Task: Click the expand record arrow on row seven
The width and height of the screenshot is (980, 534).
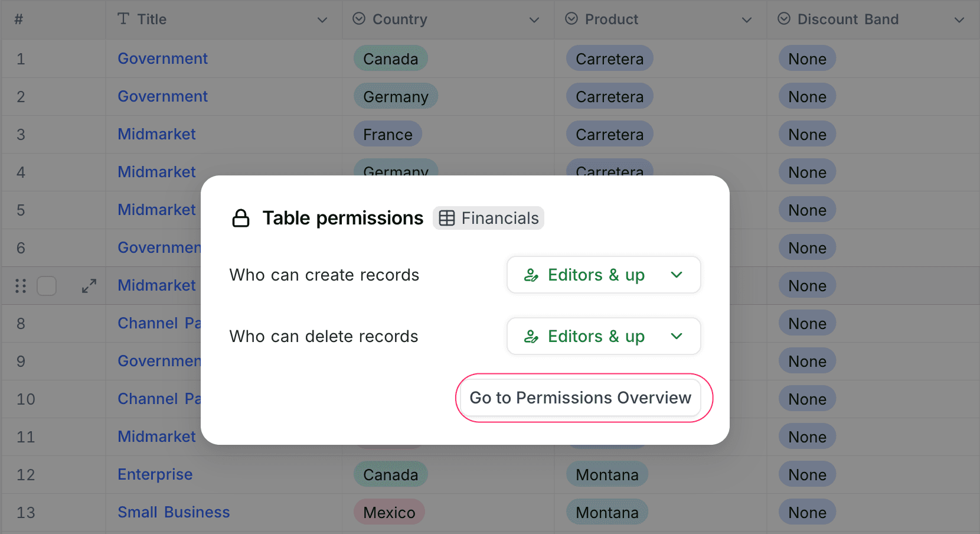Action: click(x=89, y=286)
